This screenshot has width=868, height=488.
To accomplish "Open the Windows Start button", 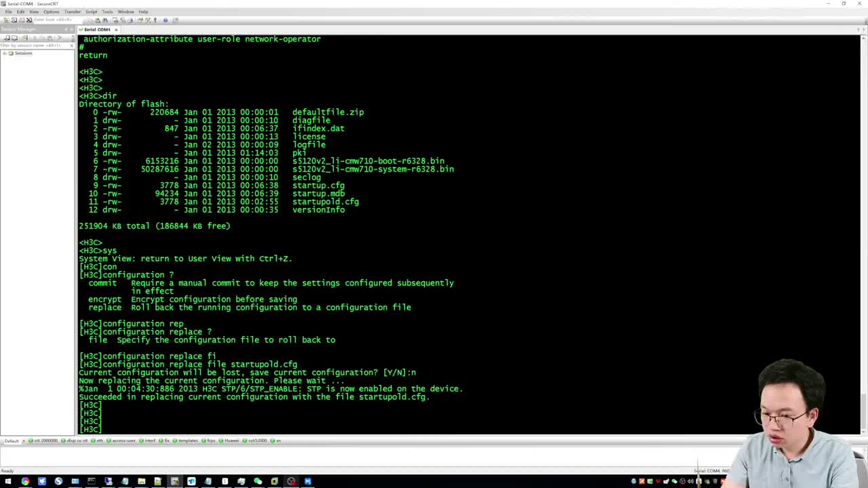I will pos(7,481).
